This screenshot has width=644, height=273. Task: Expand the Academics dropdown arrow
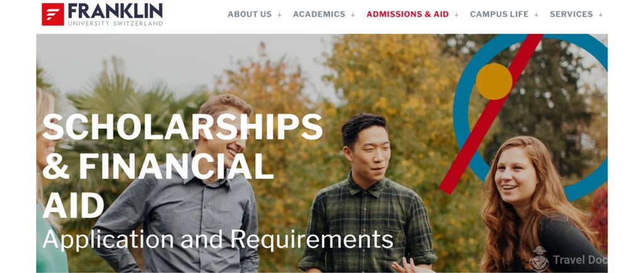coord(353,14)
